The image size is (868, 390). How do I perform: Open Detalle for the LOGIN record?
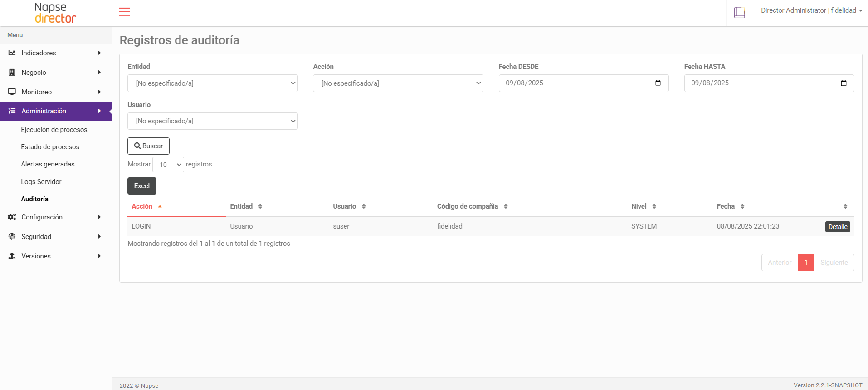pyautogui.click(x=838, y=227)
